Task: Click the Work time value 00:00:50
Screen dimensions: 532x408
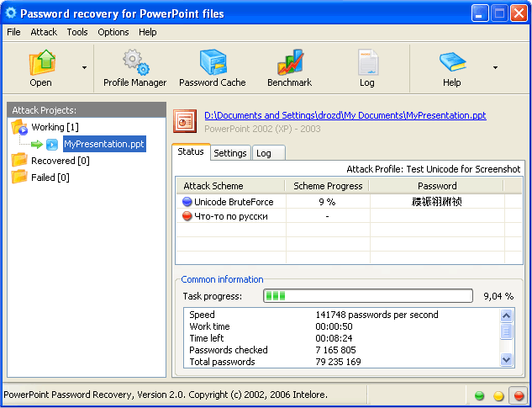Action: pos(334,326)
